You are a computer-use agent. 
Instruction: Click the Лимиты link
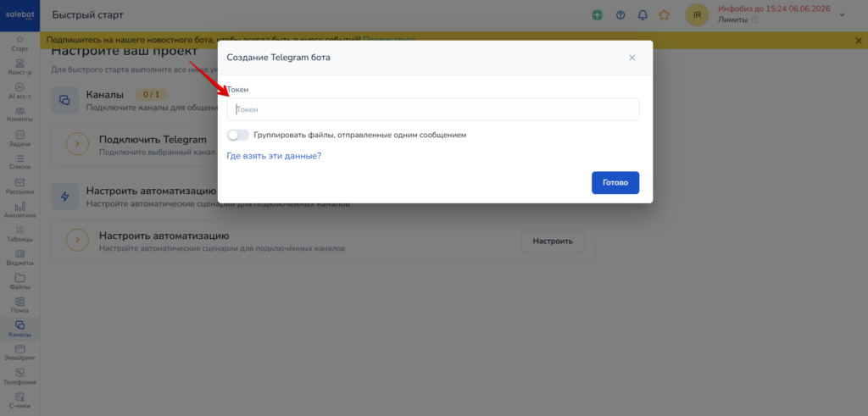coord(732,20)
